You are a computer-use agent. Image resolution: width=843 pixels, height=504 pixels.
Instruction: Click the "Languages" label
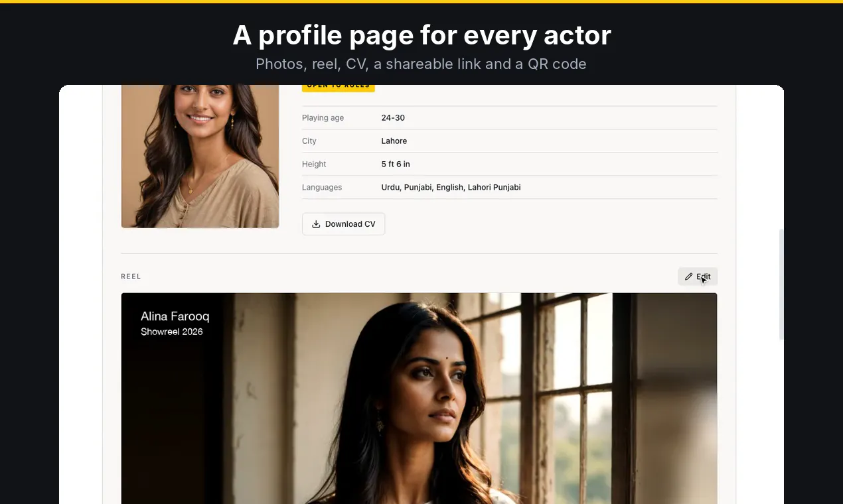[322, 188]
